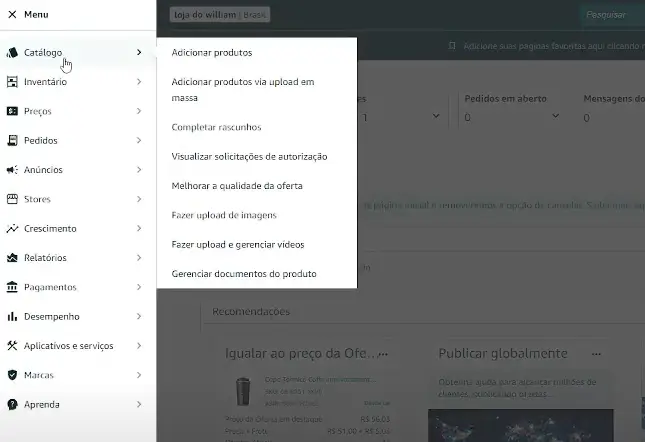Viewport: 645px width, 442px height.
Task: Click the Anúncios megaphone icon
Action: click(12, 170)
